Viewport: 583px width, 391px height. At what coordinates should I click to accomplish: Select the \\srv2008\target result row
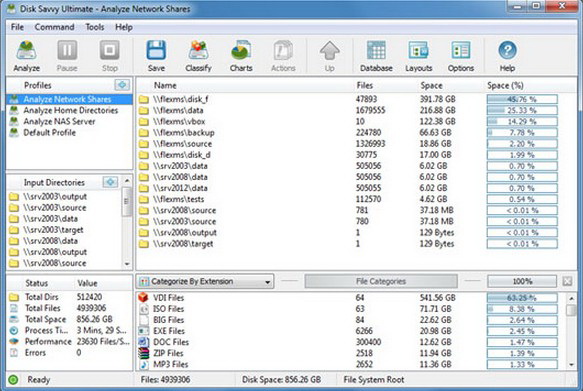tap(356, 244)
